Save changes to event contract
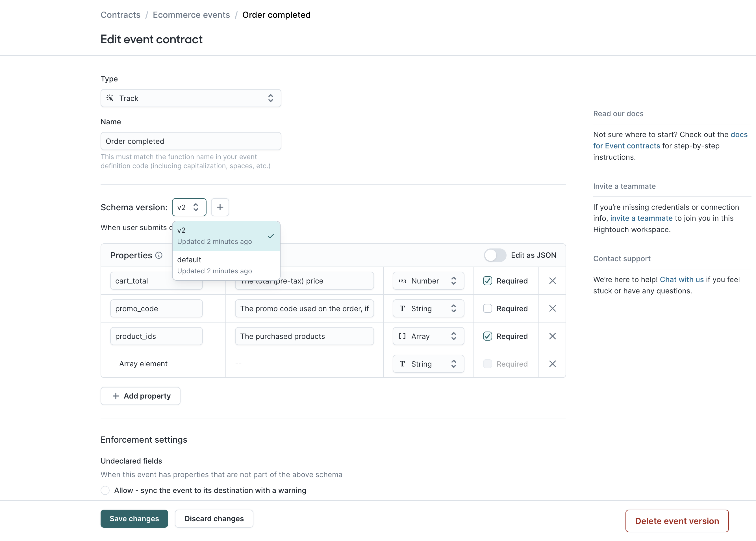The height and width of the screenshot is (541, 756). [134, 518]
